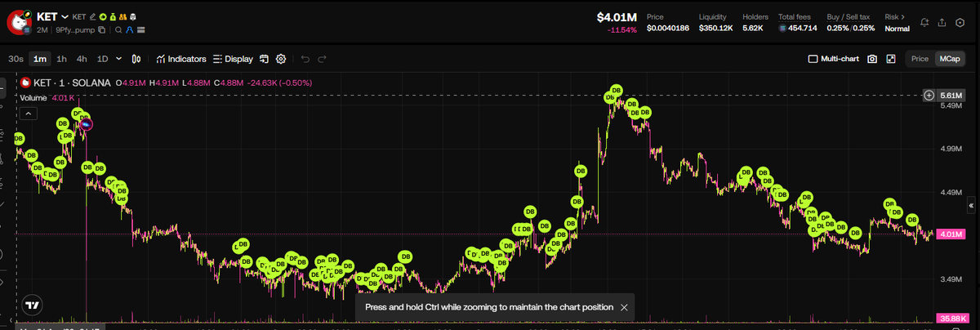Click the calendar go-to-date icon
Screen dimensions: 980x330
[x=264, y=59]
